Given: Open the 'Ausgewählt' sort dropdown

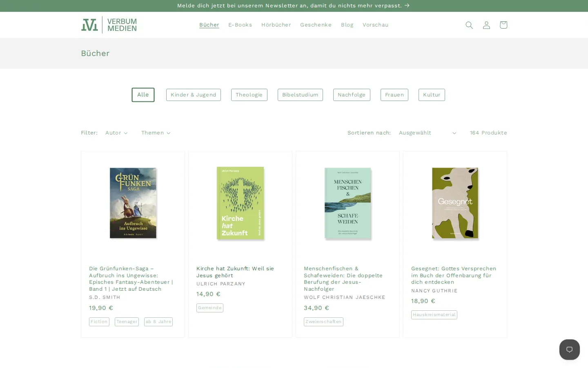Looking at the screenshot, I should point(428,133).
